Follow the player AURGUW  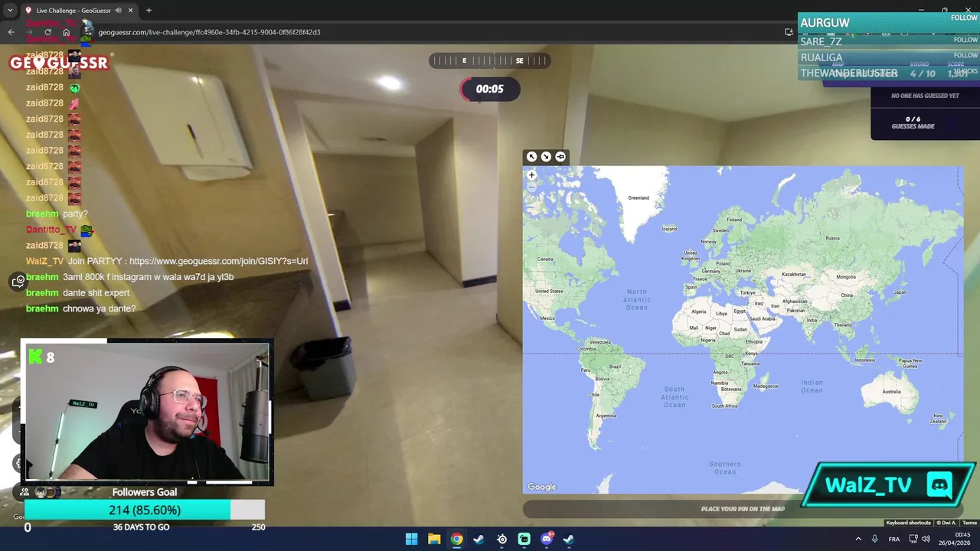[964, 18]
